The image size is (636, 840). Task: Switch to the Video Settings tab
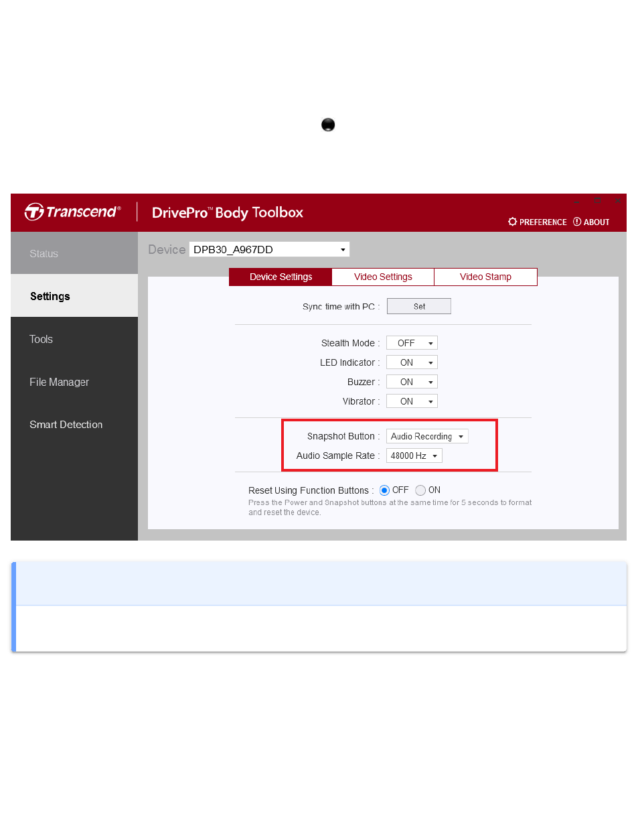[383, 277]
